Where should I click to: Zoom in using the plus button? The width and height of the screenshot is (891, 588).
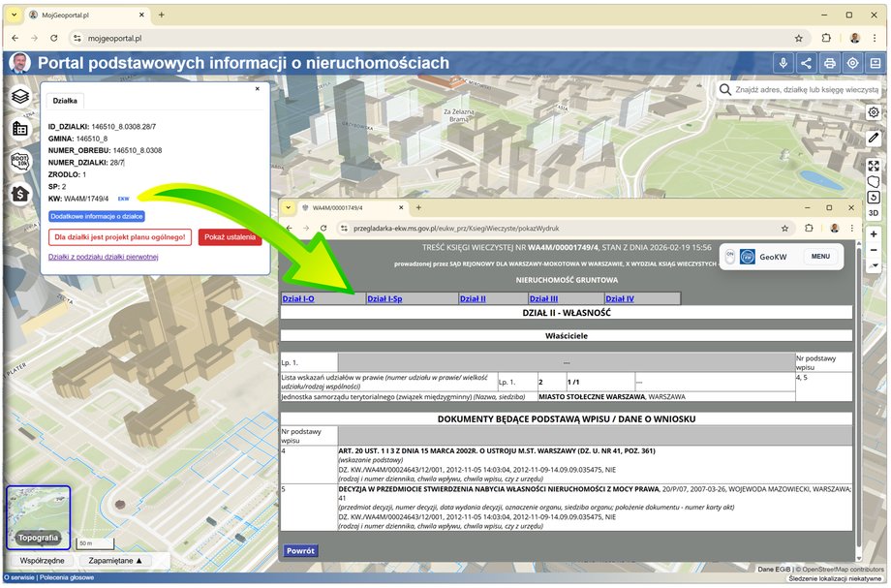tap(873, 234)
